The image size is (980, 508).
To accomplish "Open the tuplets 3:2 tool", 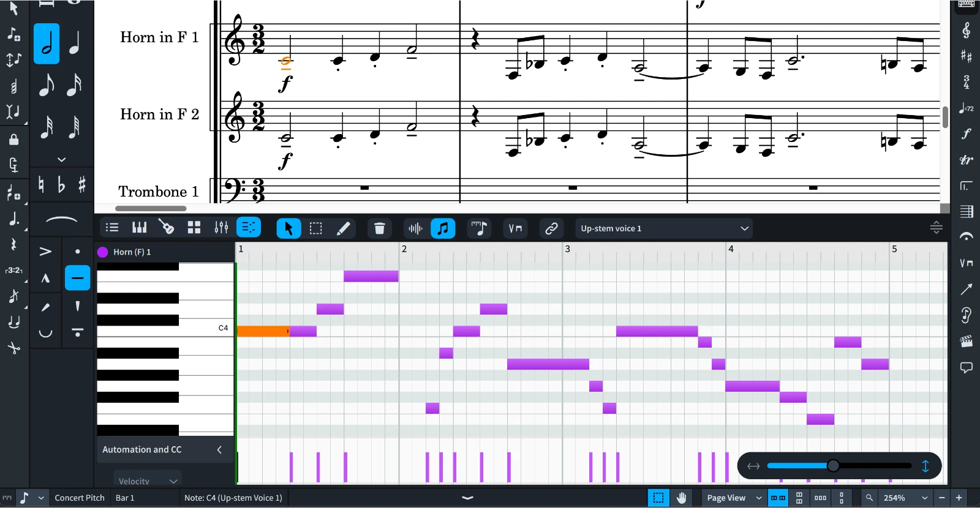I will point(13,270).
